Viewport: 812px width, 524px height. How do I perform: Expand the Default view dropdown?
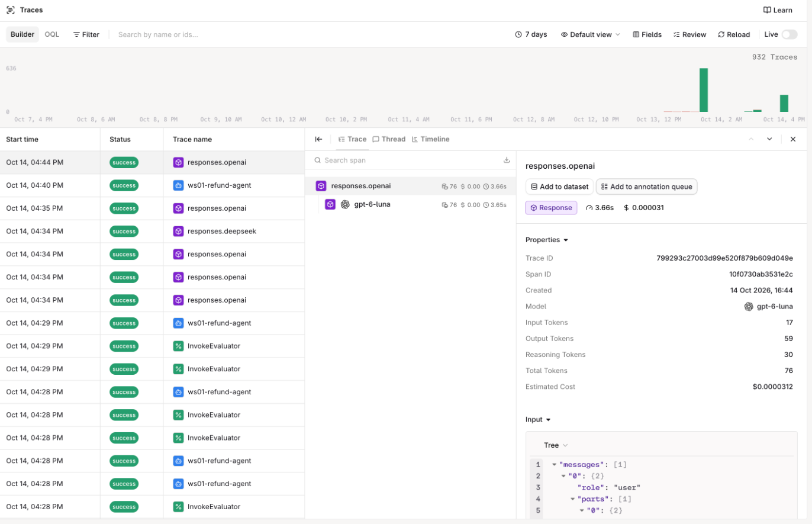tap(591, 34)
